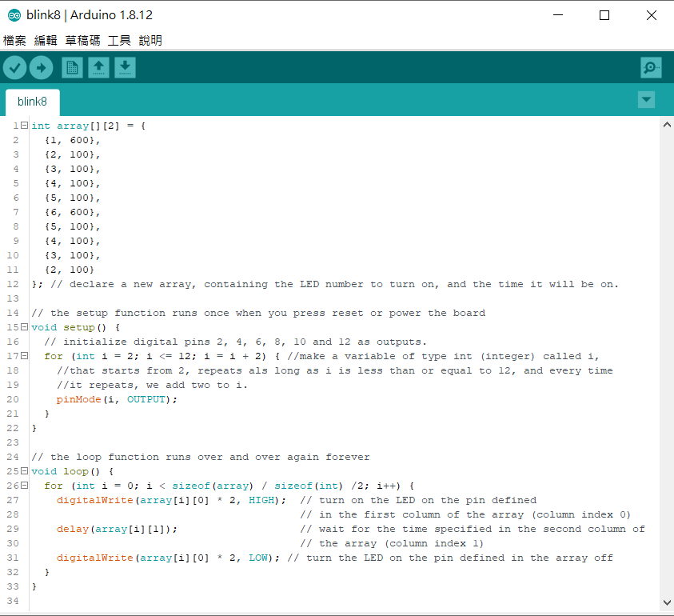Open a sketch using the Open icon
The height and width of the screenshot is (616, 674).
98,68
